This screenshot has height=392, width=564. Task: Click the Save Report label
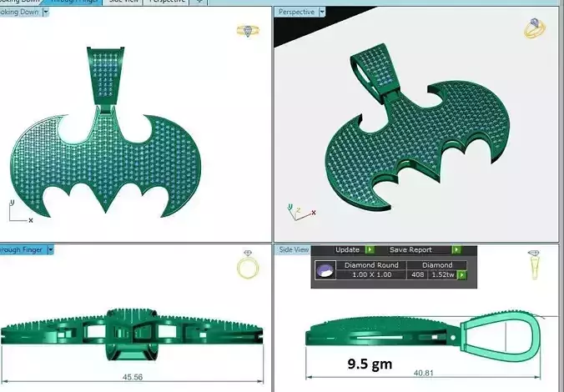pos(410,249)
